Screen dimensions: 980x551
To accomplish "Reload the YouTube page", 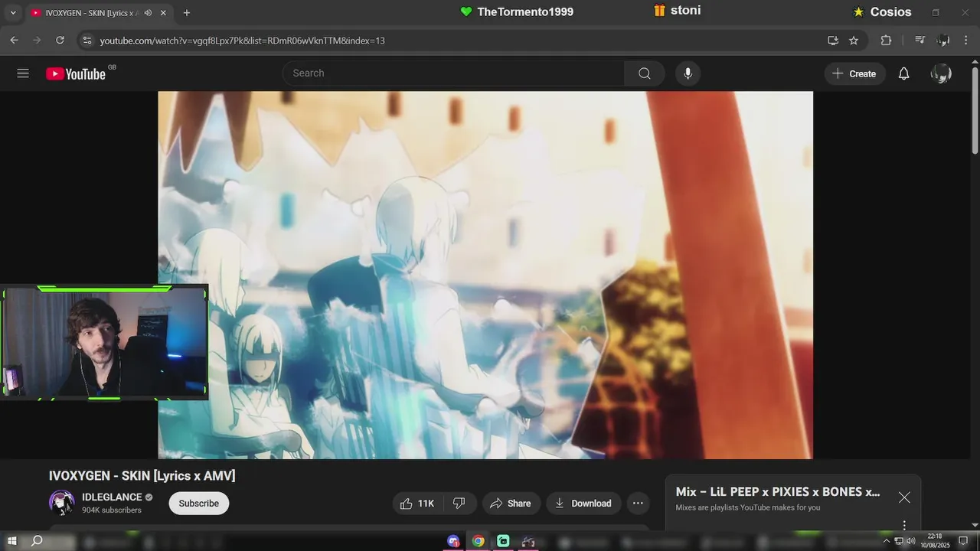I will [x=60, y=40].
